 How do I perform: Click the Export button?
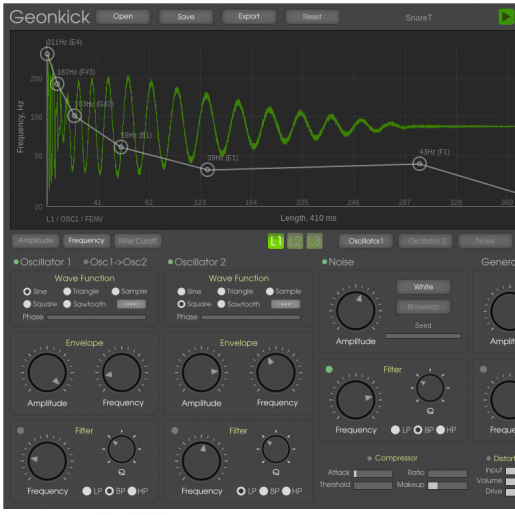tap(249, 17)
